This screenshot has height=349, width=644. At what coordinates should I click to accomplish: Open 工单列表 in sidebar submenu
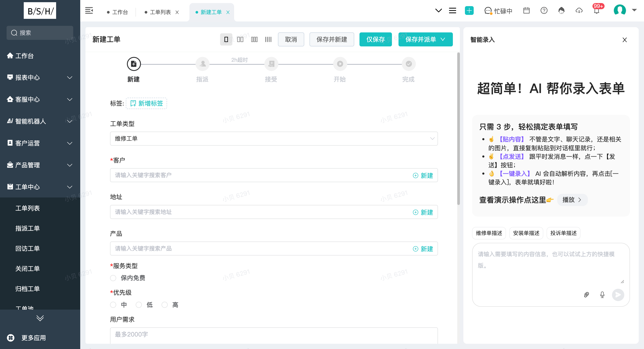click(27, 208)
